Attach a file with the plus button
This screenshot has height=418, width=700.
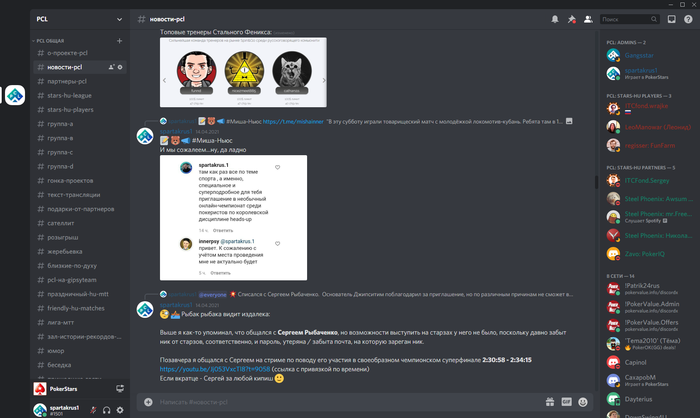[148, 402]
